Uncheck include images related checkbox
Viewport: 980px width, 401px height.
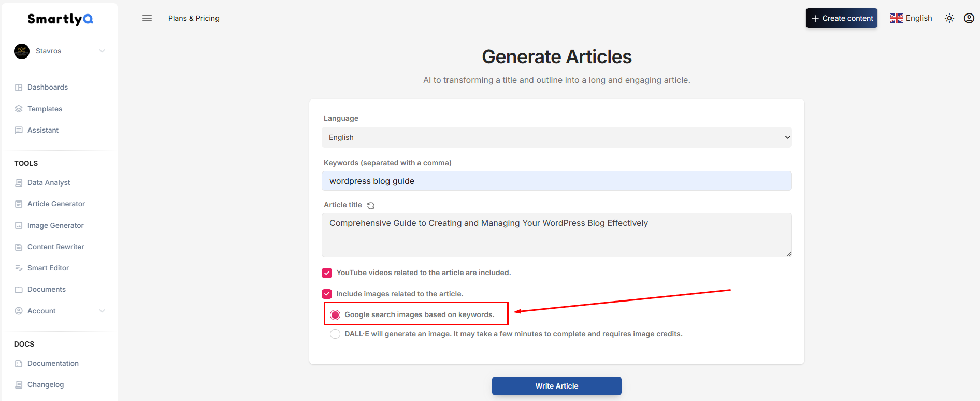[x=327, y=294]
